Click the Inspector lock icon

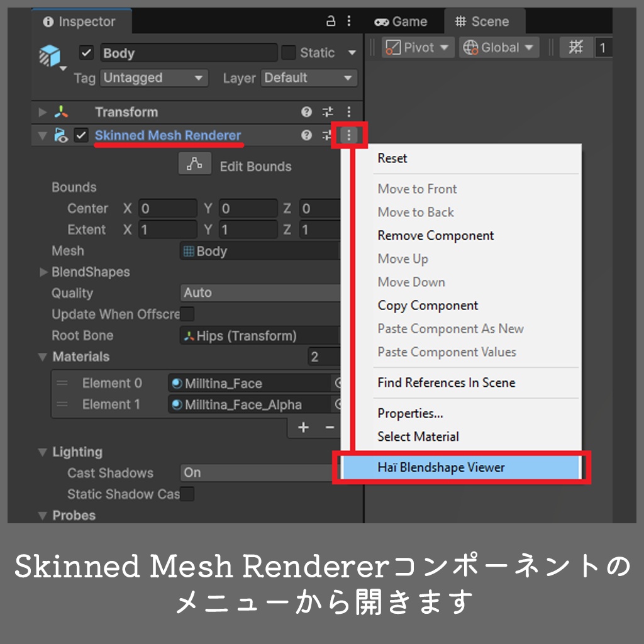[331, 21]
